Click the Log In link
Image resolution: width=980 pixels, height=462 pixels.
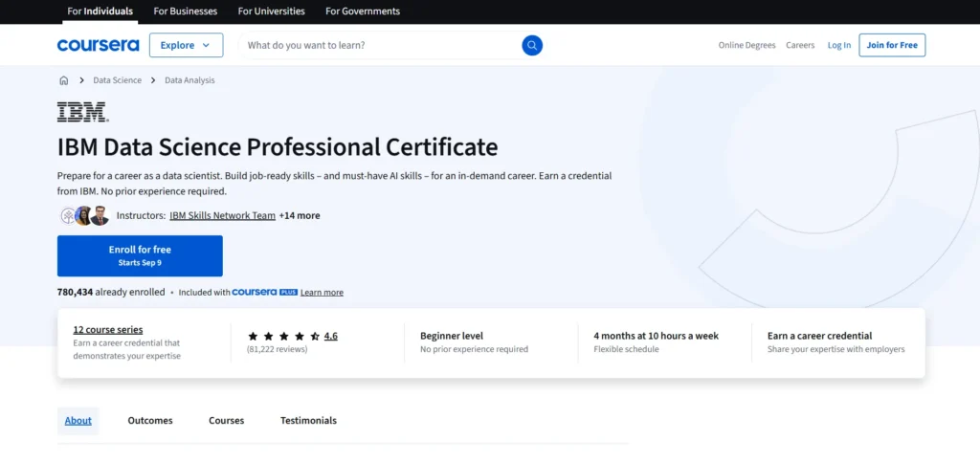coord(838,45)
